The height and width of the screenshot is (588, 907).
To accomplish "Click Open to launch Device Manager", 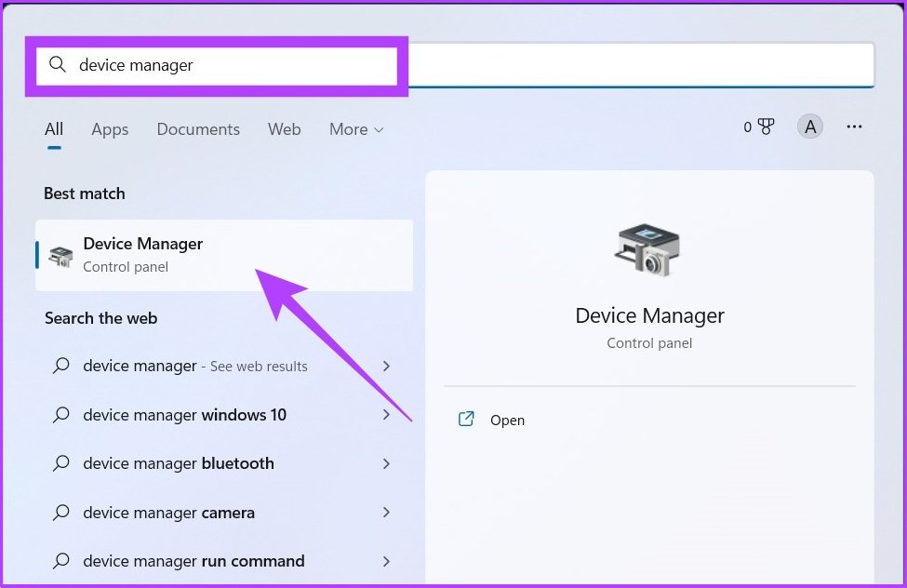I will click(507, 420).
